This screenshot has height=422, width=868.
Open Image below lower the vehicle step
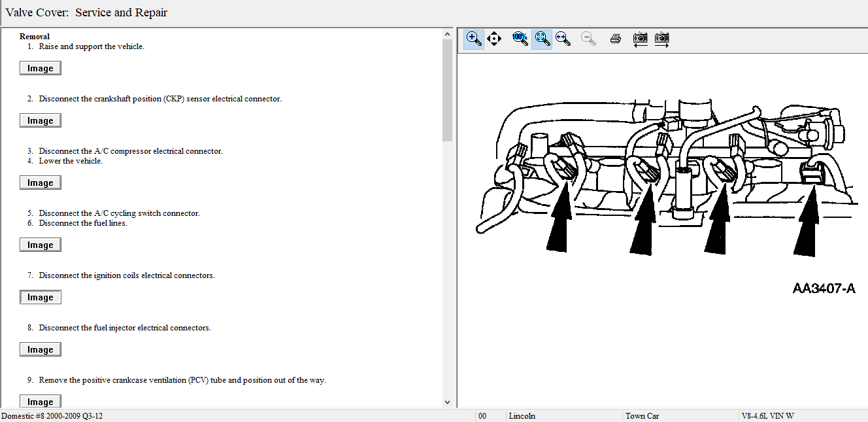(41, 183)
